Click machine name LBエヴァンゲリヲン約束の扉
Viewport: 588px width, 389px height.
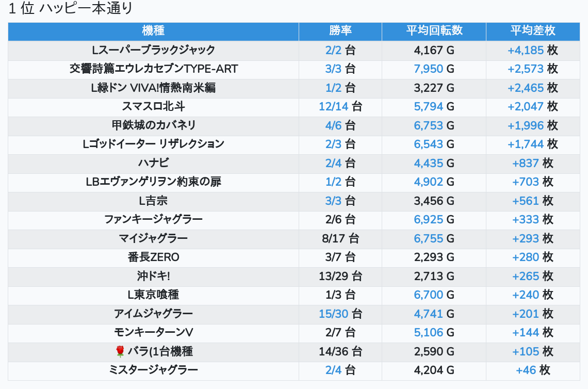point(153,182)
